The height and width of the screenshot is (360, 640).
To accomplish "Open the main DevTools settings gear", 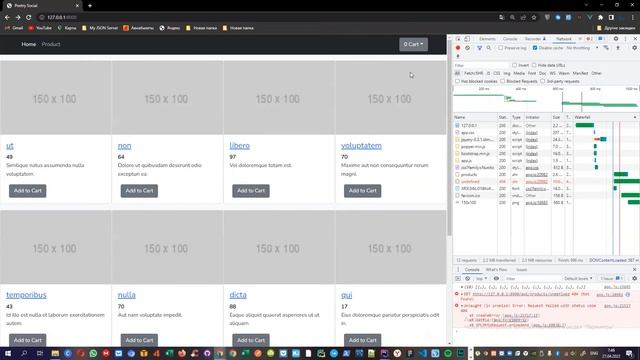I will point(616,39).
